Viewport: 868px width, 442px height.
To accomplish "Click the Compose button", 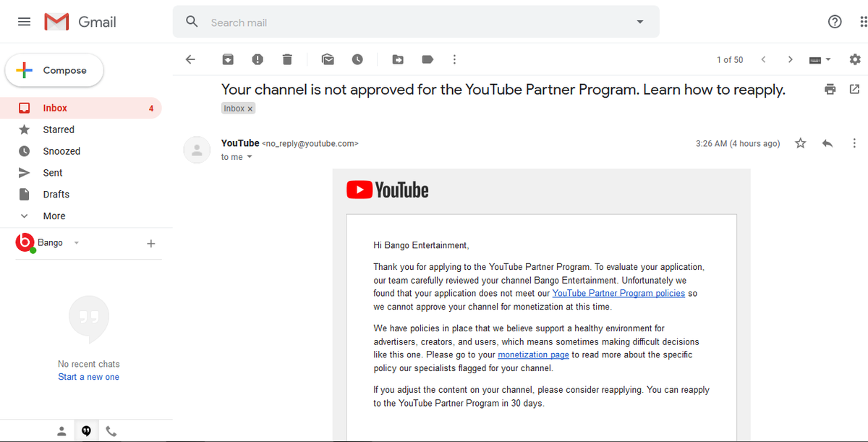I will pyautogui.click(x=54, y=70).
